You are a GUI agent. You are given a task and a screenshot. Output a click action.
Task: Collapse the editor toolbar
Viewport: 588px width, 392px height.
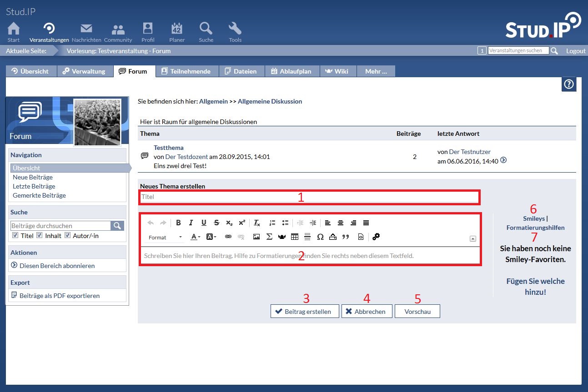click(x=472, y=238)
